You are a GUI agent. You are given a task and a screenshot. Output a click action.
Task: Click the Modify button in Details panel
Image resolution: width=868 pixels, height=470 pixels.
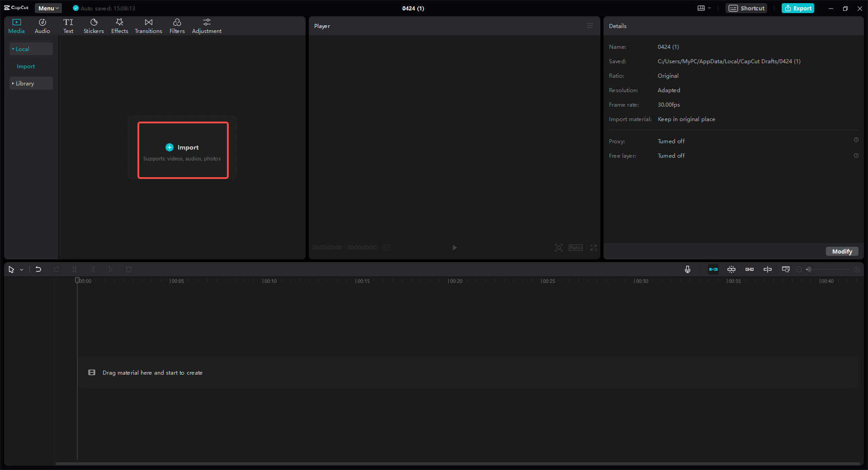point(841,251)
